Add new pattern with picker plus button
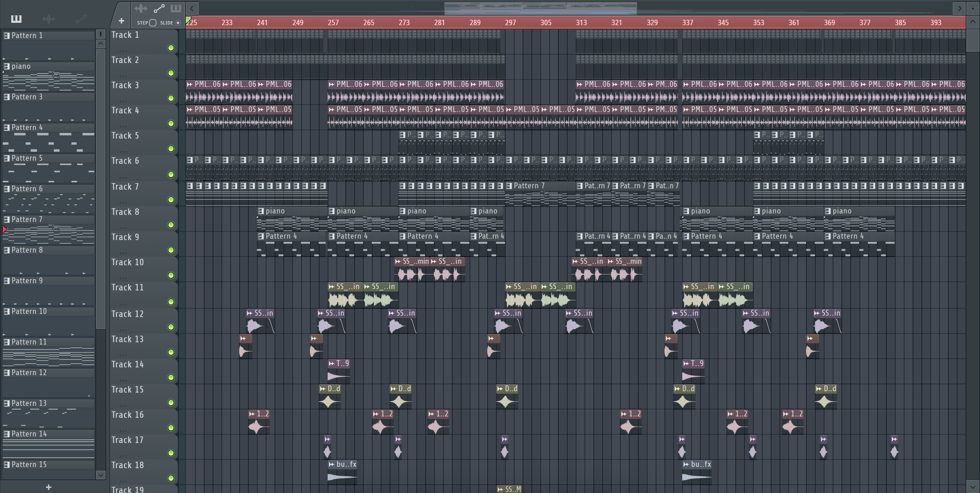This screenshot has width=980, height=493. click(x=48, y=487)
